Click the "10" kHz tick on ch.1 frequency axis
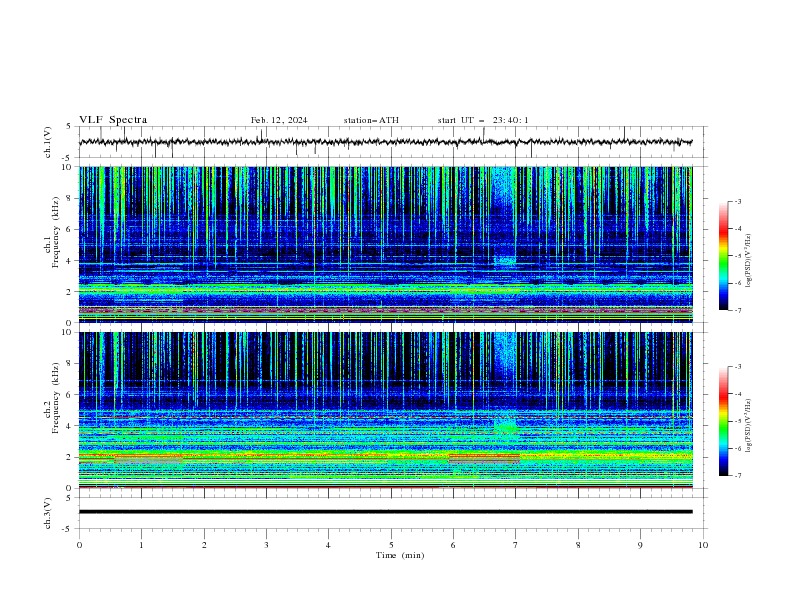792x612 pixels. pos(67,167)
